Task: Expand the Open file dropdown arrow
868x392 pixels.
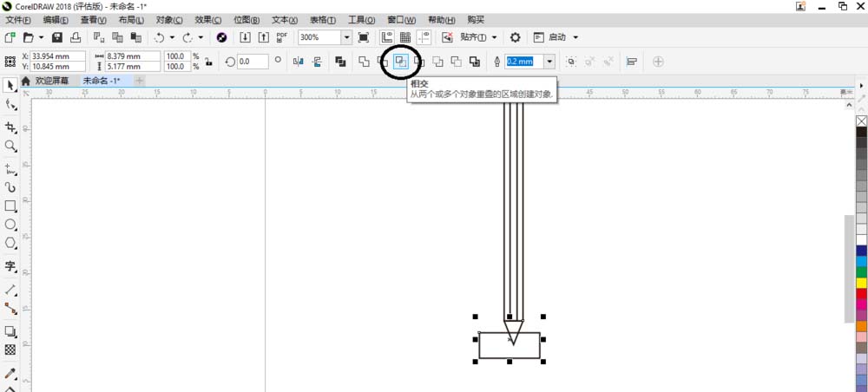Action: (x=41, y=37)
